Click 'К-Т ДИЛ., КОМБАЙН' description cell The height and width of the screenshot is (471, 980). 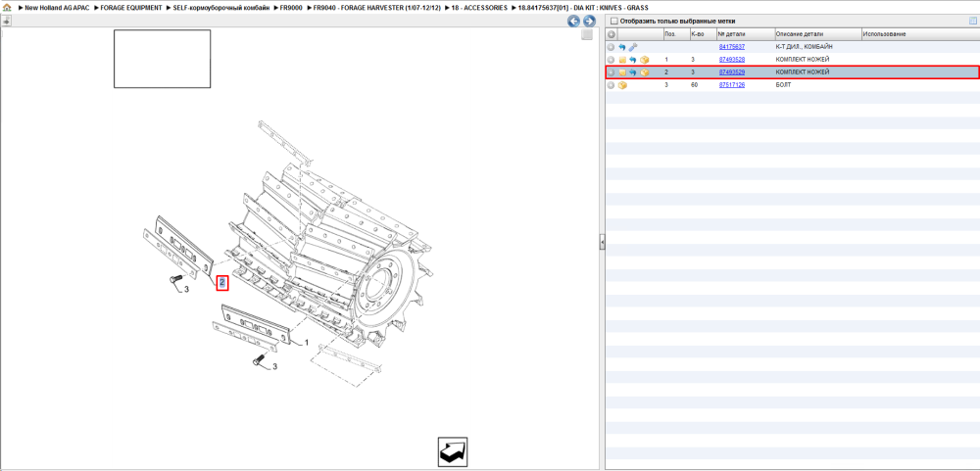coord(805,47)
